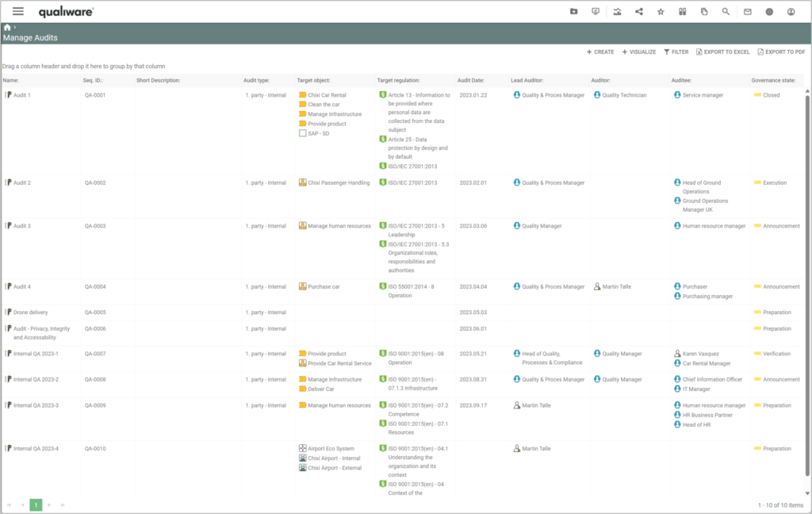Open the Audit - Privacy, Integrity and Accessability entry

point(41,332)
